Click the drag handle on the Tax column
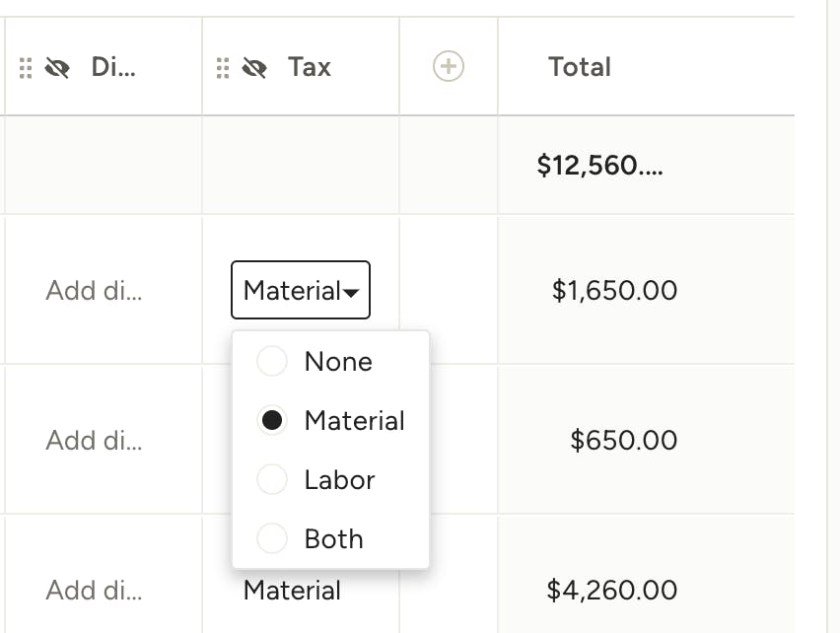Viewport: 840px width, 633px height. [x=221, y=67]
